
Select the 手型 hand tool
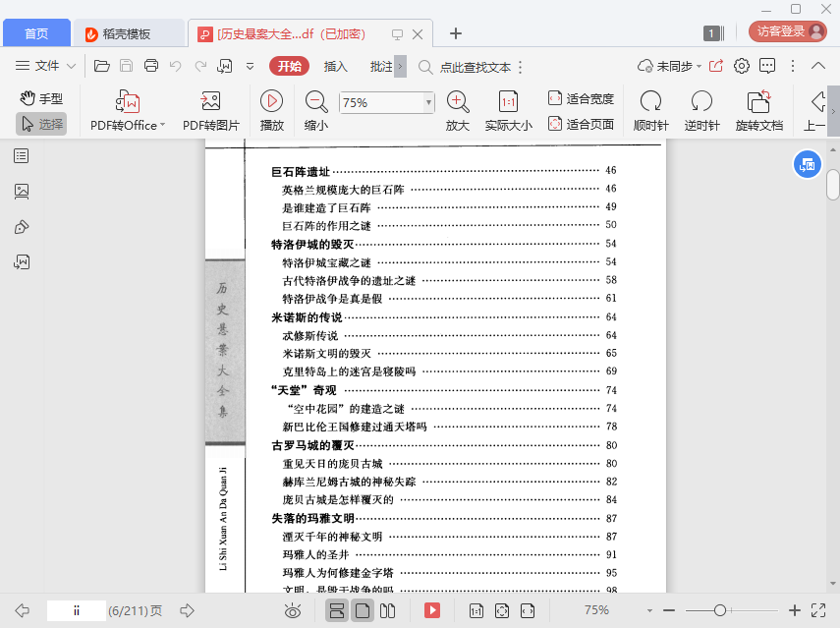point(41,98)
